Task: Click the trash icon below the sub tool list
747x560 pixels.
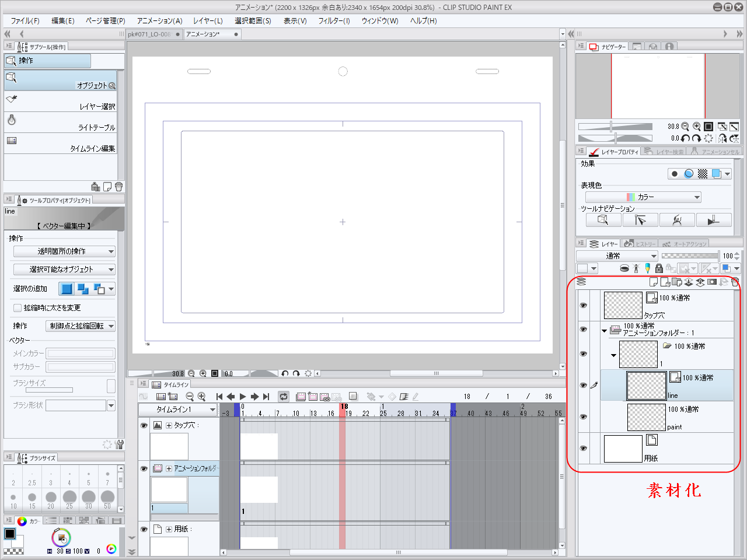Action: click(118, 187)
